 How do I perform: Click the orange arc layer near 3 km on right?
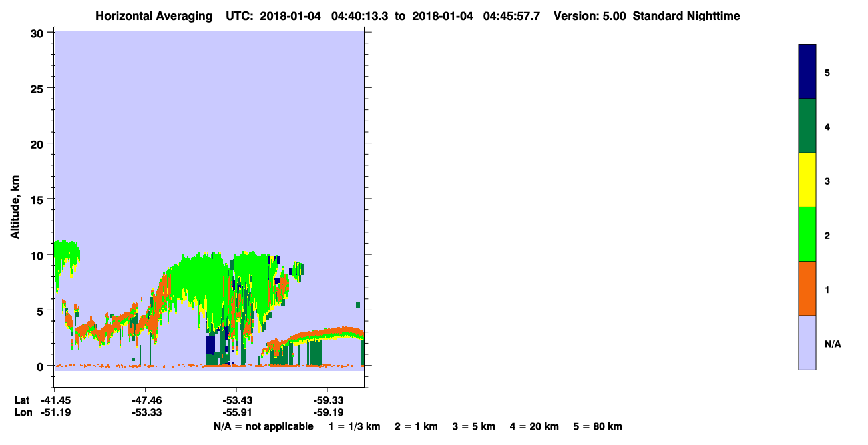tap(327, 332)
